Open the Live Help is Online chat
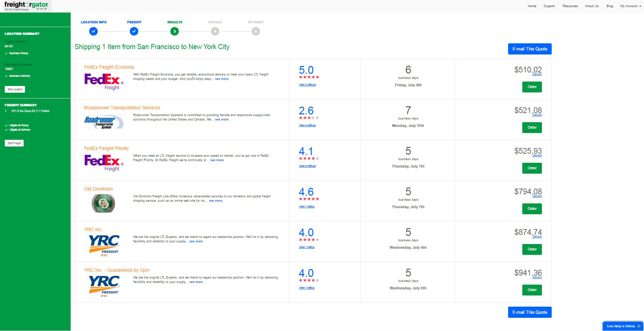Image resolution: width=644 pixels, height=331 pixels. click(x=622, y=326)
